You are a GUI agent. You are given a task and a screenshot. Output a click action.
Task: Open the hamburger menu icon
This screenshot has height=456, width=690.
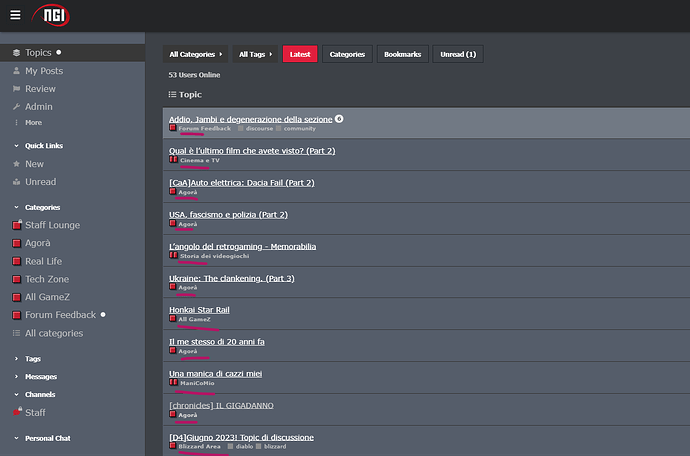[15, 15]
